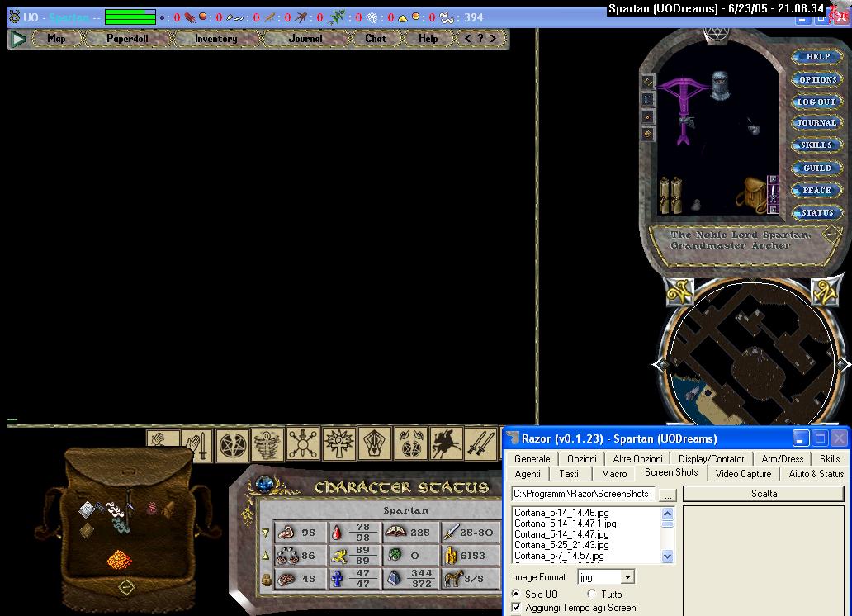Click the right gold ornament above the radar map
Screen dimensions: 852x616
pos(824,292)
